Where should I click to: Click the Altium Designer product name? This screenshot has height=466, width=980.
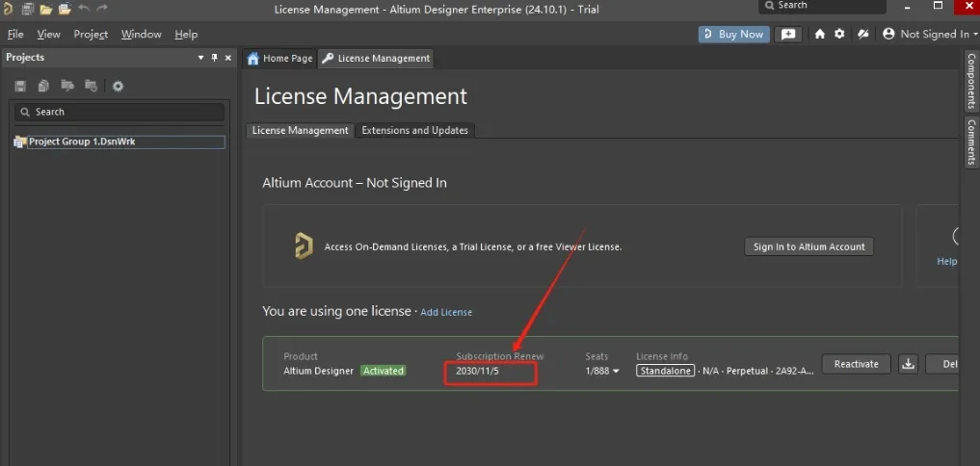pos(319,371)
